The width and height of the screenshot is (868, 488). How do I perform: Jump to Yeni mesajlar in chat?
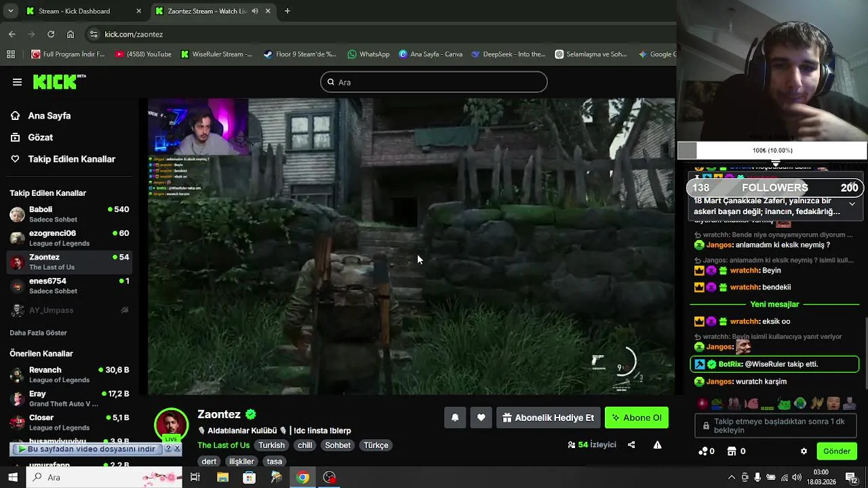774,304
